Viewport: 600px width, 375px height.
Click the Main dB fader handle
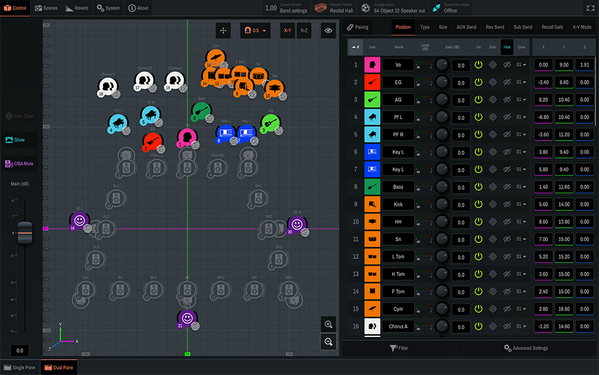click(x=25, y=233)
